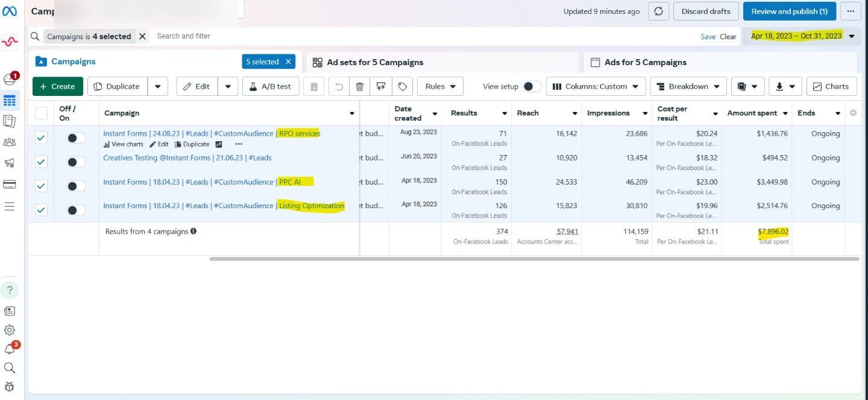Viewport: 868px width, 400px height.
Task: Toggle the RPO services campaign on/off switch
Action: (x=76, y=138)
